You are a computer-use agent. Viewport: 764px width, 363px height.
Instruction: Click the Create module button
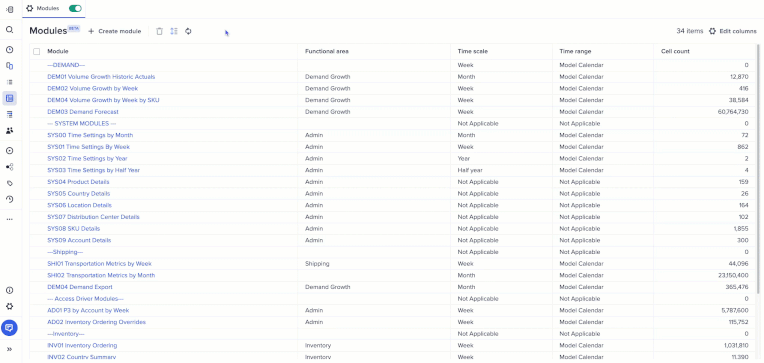coord(115,31)
